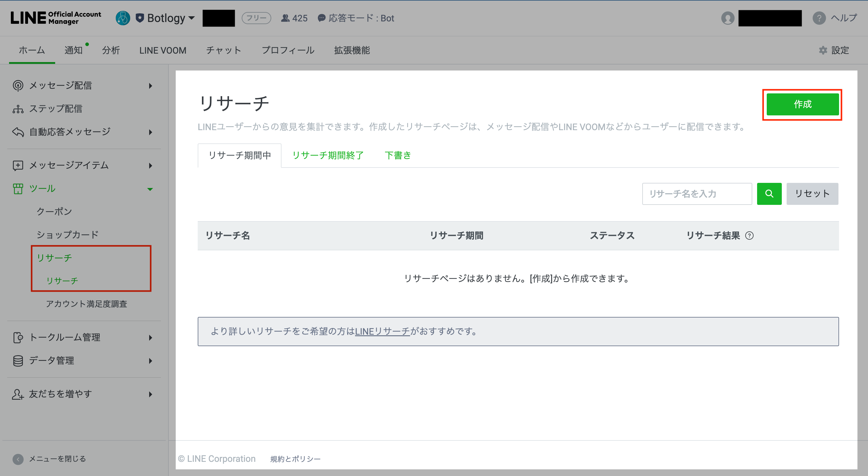Click the green magnifier search button

tap(769, 194)
